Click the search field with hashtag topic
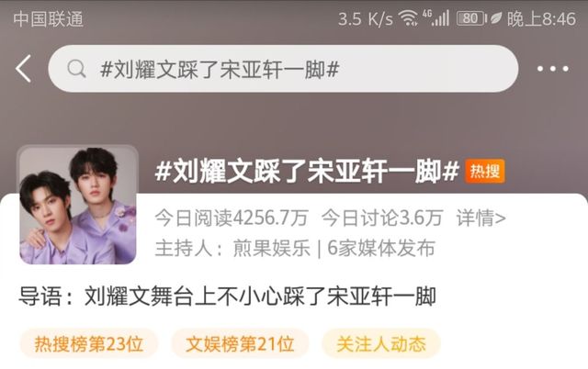The image size is (588, 369). 283,69
